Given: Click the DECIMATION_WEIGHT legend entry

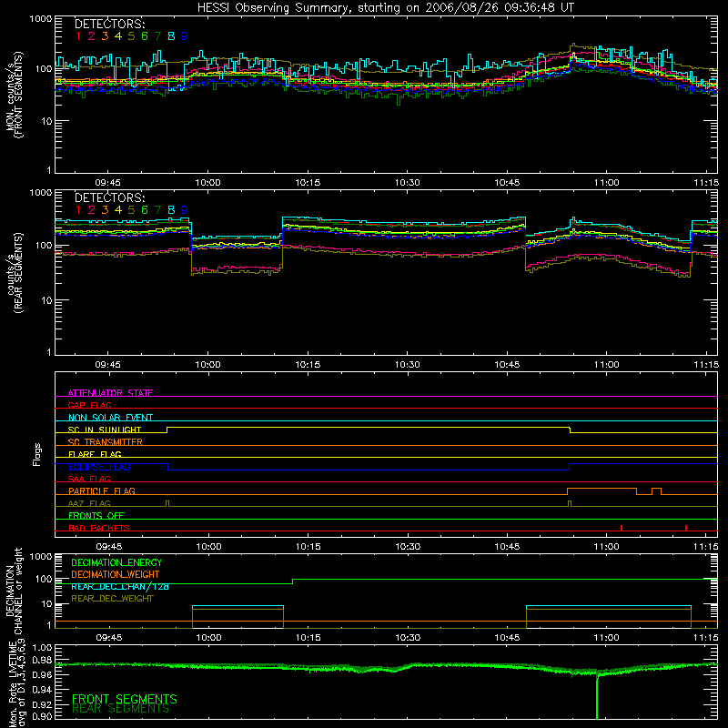Looking at the screenshot, I should point(116,574).
